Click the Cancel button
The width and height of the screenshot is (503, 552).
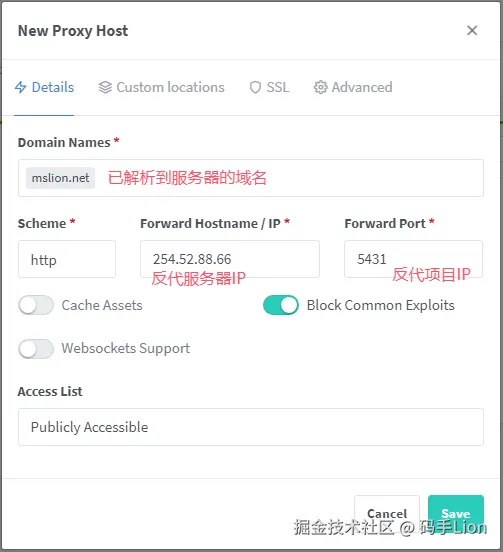pos(387,514)
